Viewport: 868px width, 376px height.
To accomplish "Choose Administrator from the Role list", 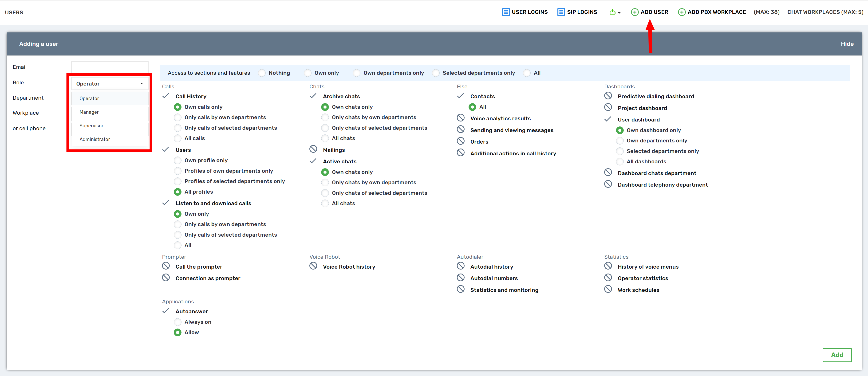I will (x=95, y=139).
